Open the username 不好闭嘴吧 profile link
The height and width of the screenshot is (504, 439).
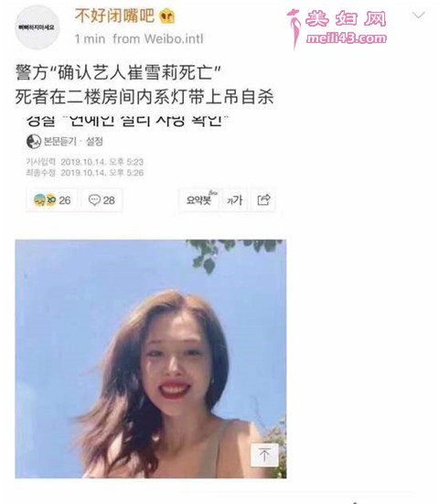pos(114,16)
